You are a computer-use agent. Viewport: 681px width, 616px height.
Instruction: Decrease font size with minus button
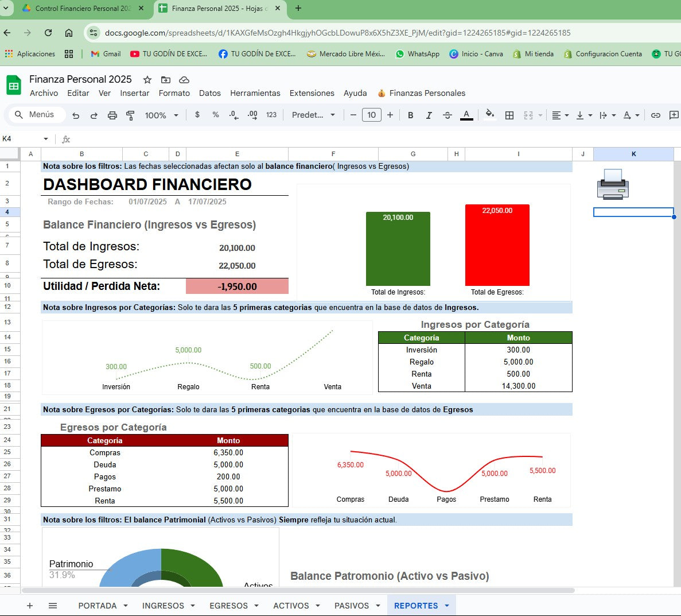point(353,115)
